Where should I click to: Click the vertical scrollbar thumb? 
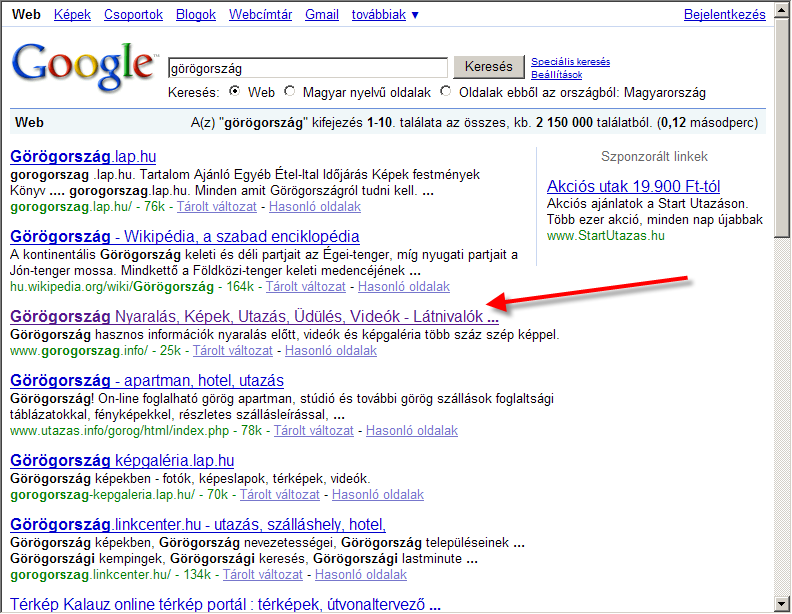[x=782, y=126]
